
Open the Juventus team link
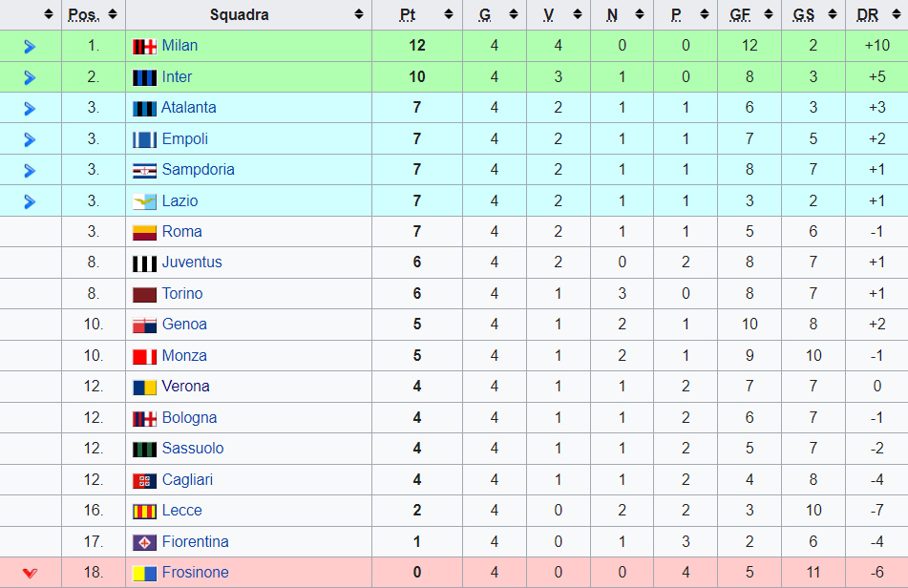point(192,262)
